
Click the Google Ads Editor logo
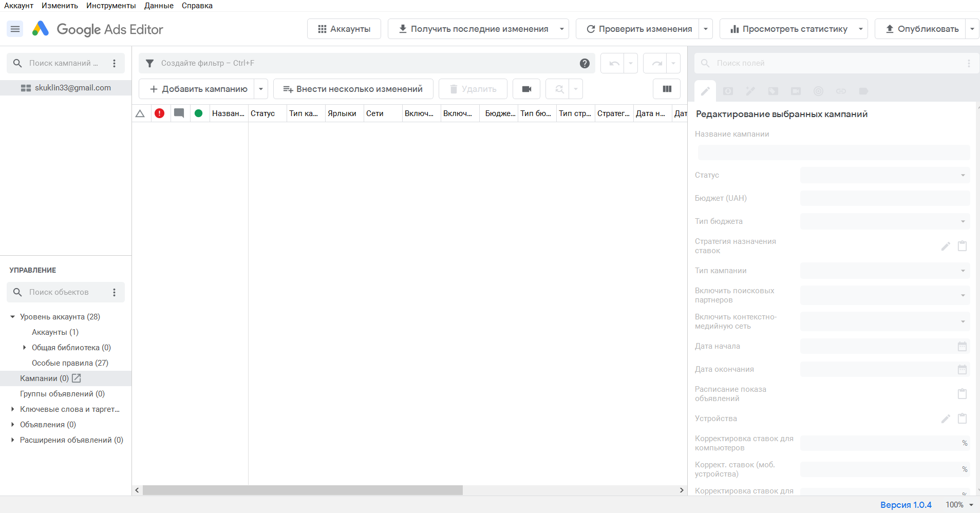pyautogui.click(x=98, y=29)
